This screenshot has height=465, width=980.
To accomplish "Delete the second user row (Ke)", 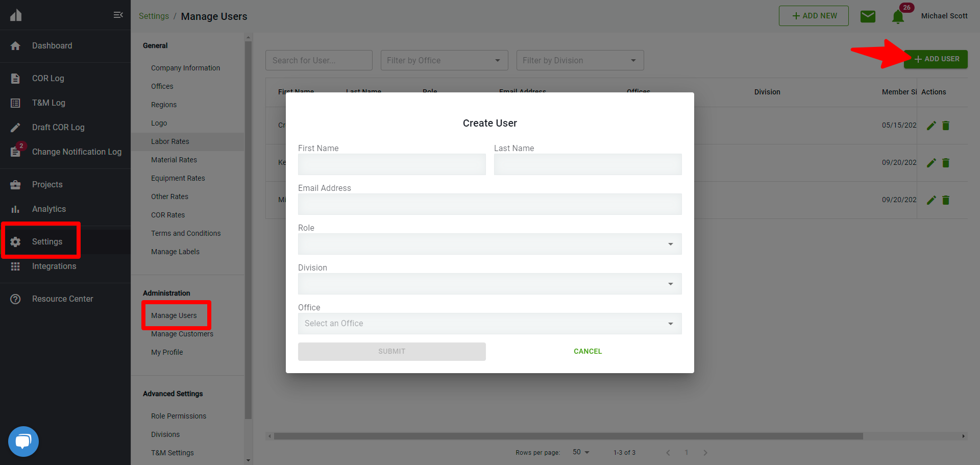I will (946, 163).
